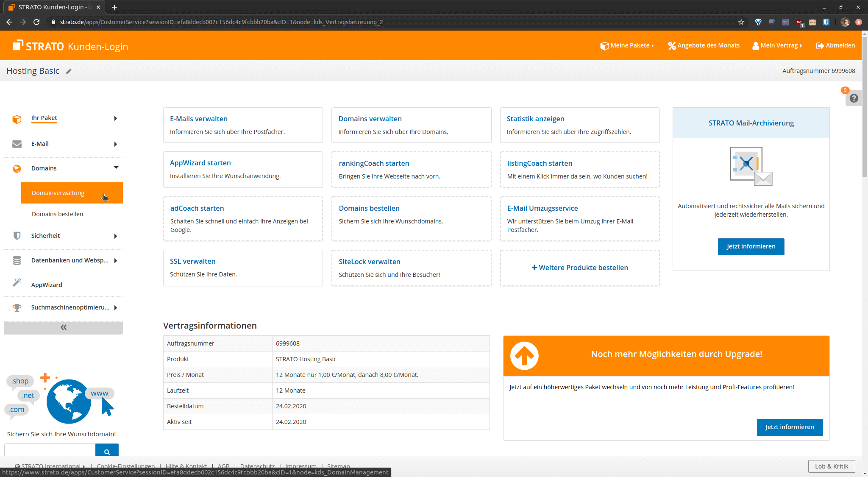868x477 pixels.
Task: Click Jetzt informieren under Mail-Archivierung
Action: tap(751, 247)
